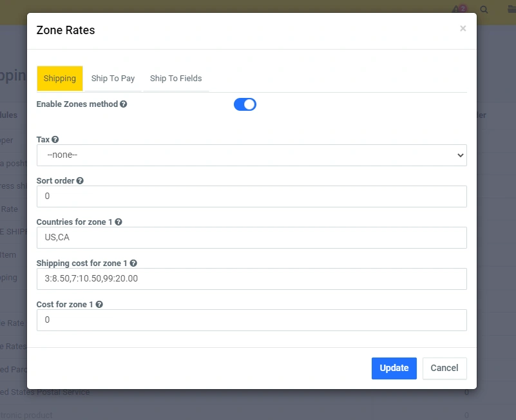Focus the Sort order input field
Image resolution: width=516 pixels, height=420 pixels.
click(x=251, y=196)
